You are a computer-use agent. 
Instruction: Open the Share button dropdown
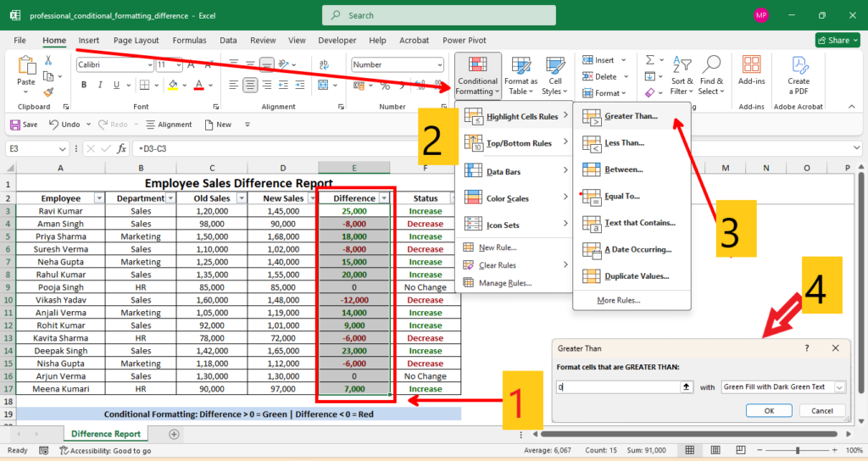837,40
